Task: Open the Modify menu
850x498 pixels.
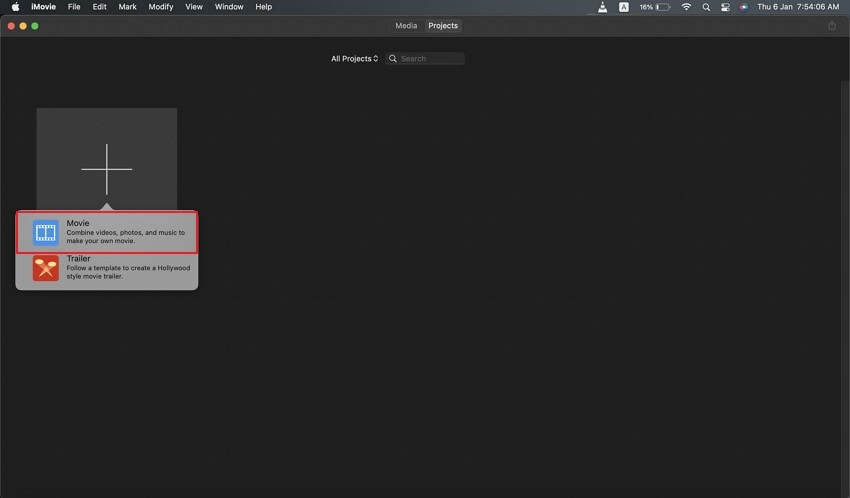Action: pos(161,7)
